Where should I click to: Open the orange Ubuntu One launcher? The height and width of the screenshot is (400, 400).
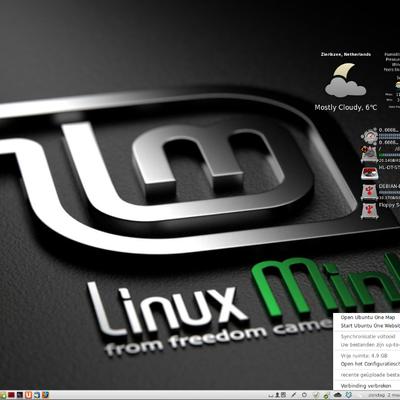click(x=28, y=395)
